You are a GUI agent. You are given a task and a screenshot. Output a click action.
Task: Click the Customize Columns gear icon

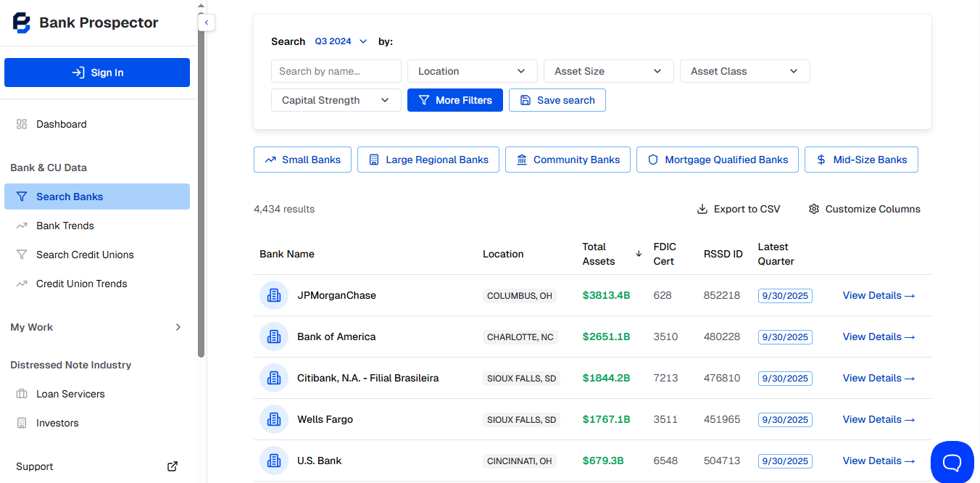(814, 209)
